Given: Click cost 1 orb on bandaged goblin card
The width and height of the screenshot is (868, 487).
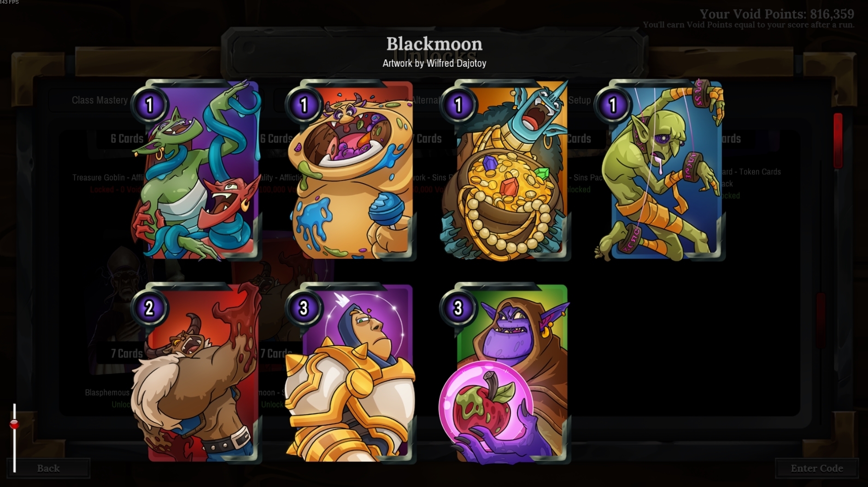Looking at the screenshot, I should pyautogui.click(x=613, y=105).
